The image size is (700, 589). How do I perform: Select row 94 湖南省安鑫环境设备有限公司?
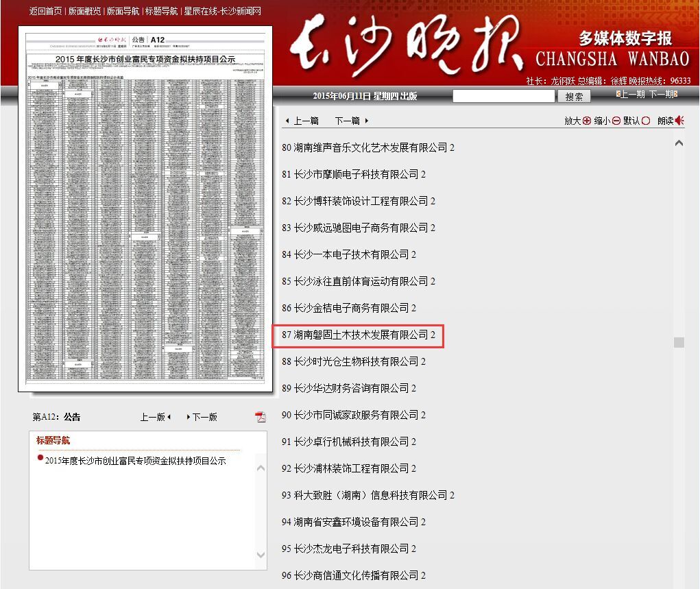[354, 522]
